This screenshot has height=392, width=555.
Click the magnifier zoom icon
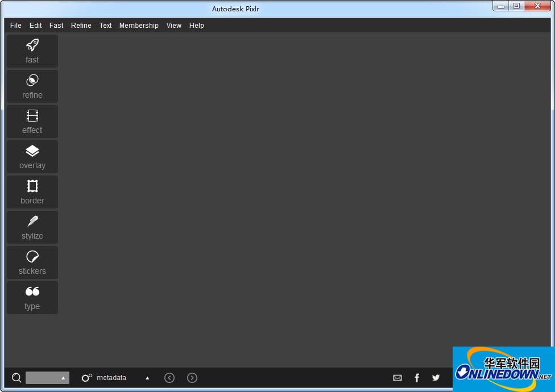(x=16, y=377)
